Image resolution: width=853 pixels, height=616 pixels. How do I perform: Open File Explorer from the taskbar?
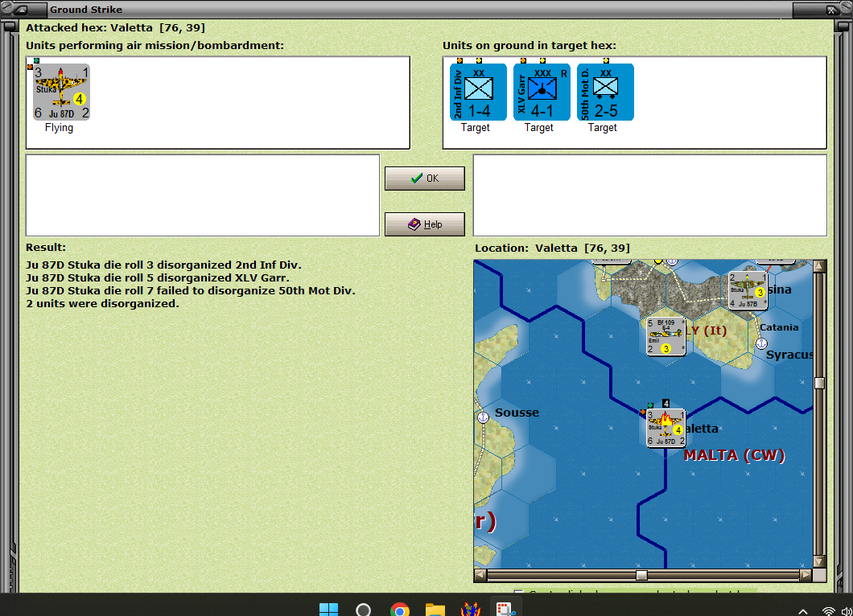(435, 610)
